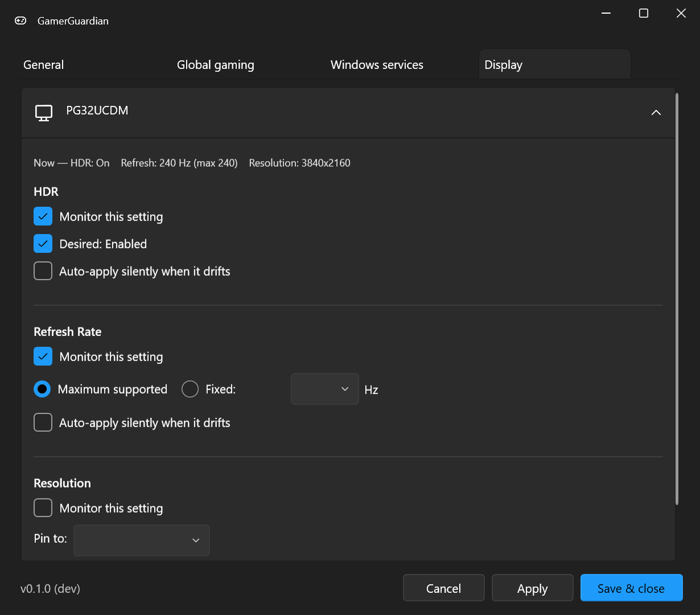Close the GamerGuardian window
Image resolution: width=700 pixels, height=615 pixels.
click(681, 14)
